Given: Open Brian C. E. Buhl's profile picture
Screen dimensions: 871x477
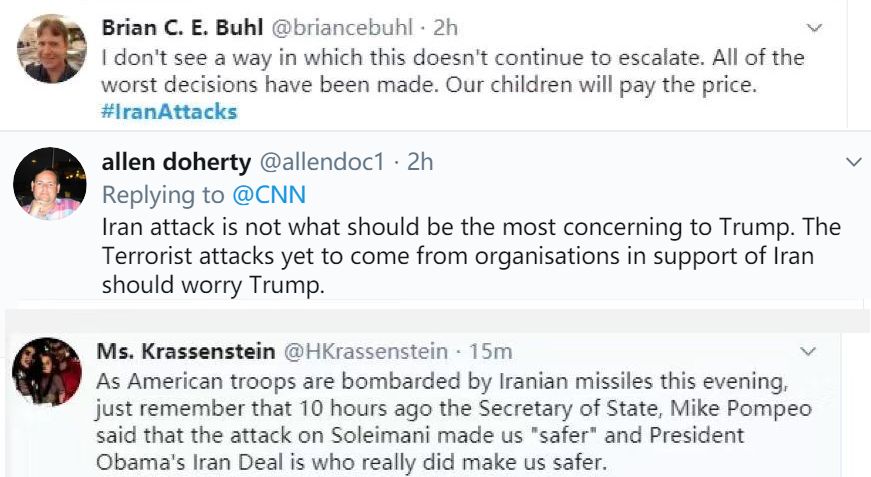Looking at the screenshot, I should click(x=52, y=48).
